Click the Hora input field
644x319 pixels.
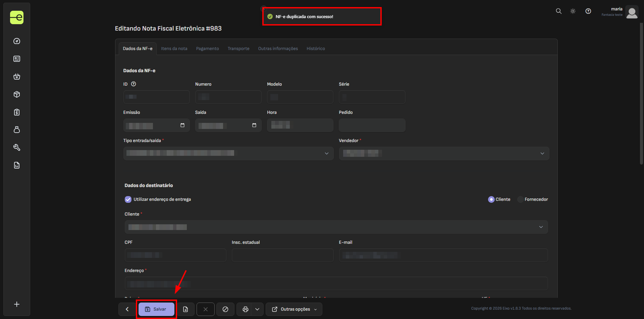(300, 125)
